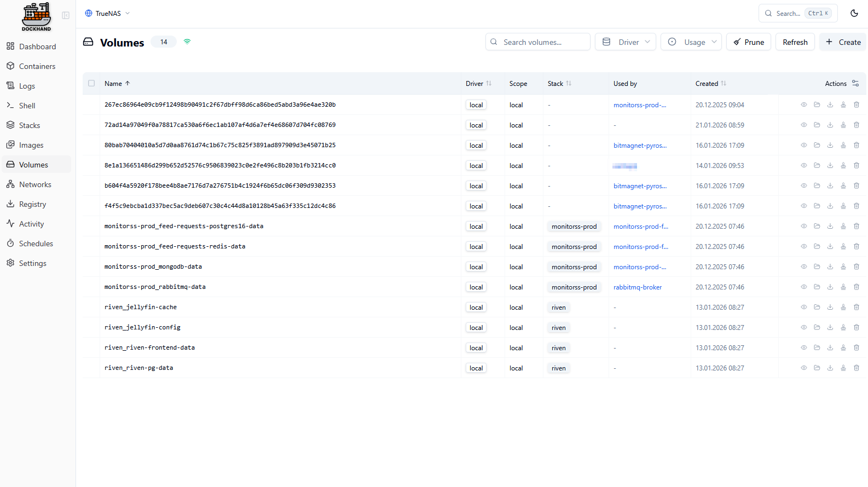
Task: Open the Stacks page from sidebar
Action: [30, 125]
